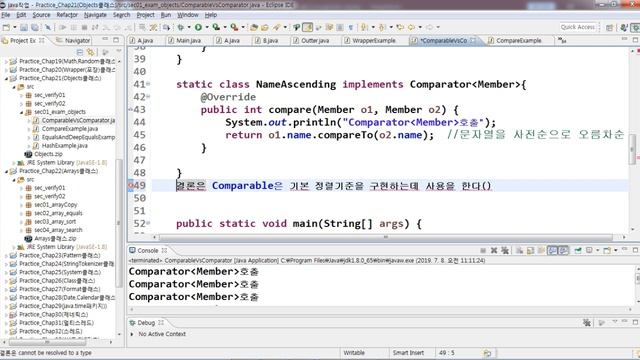The width and height of the screenshot is (640, 360).
Task: Open Display Selected Console dropdown
Action: (597, 250)
